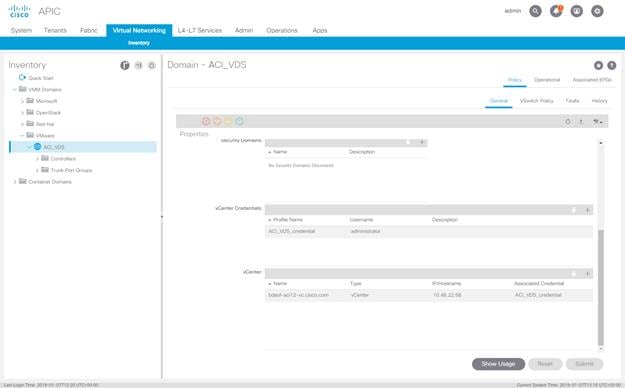Click the first dark Inventory panel icon
This screenshot has height=388, width=625.
[x=125, y=65]
